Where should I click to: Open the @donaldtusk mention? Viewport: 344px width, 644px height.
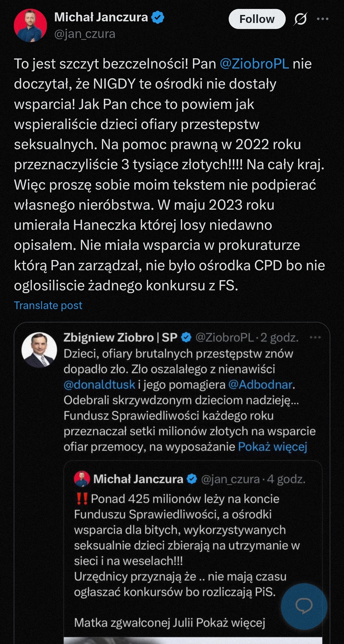[x=99, y=385]
